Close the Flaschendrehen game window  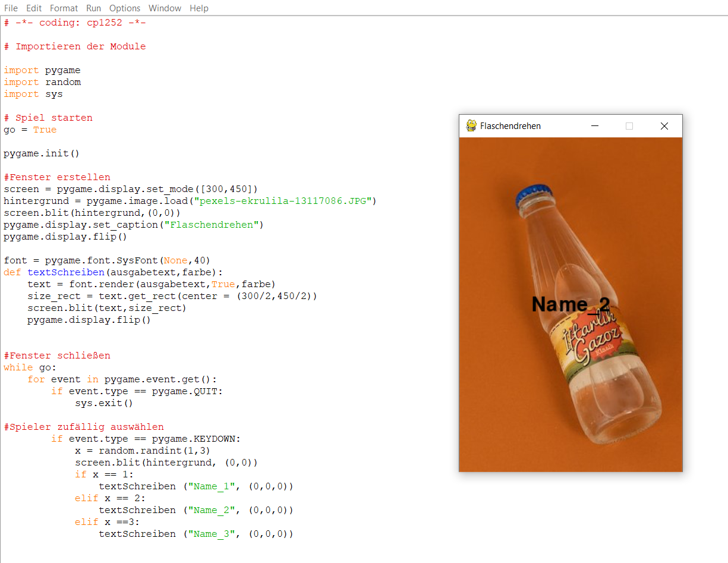664,126
